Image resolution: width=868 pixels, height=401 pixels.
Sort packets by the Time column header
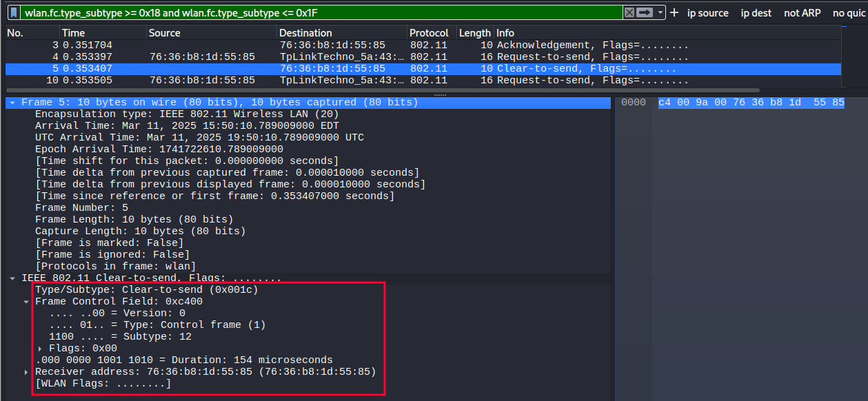[74, 33]
